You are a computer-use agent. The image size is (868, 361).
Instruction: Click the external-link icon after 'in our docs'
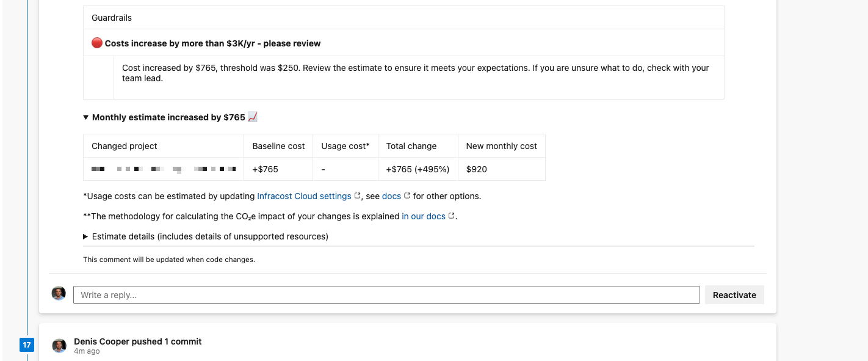click(x=452, y=216)
